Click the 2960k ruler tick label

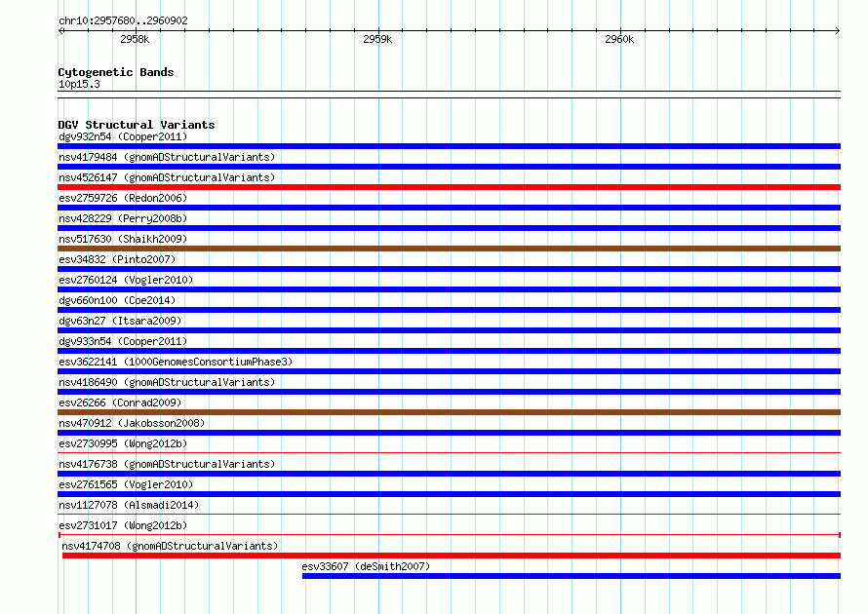[x=619, y=39]
